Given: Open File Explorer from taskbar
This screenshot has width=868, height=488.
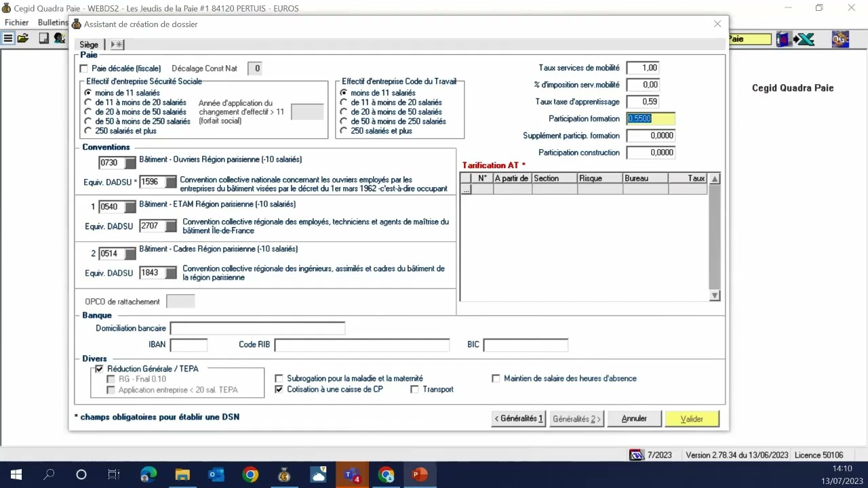Looking at the screenshot, I should (182, 474).
